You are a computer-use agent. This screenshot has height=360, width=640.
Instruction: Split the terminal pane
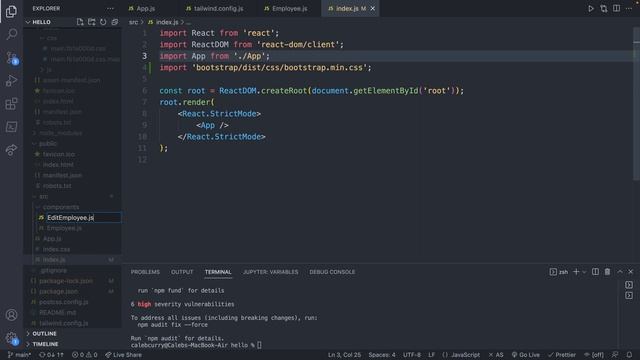(x=596, y=272)
